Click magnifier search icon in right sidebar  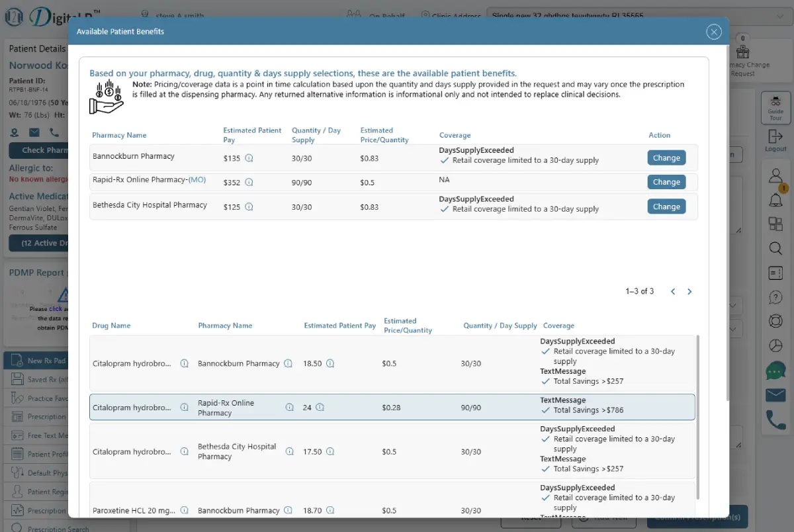775,248
